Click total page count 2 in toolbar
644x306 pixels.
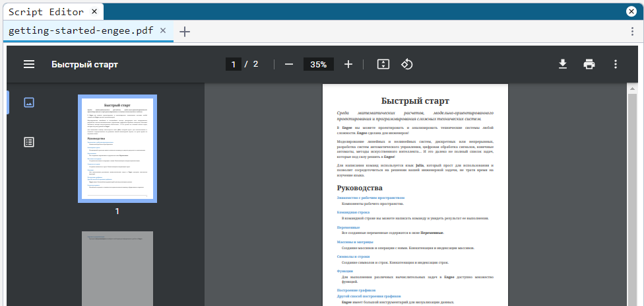click(255, 64)
